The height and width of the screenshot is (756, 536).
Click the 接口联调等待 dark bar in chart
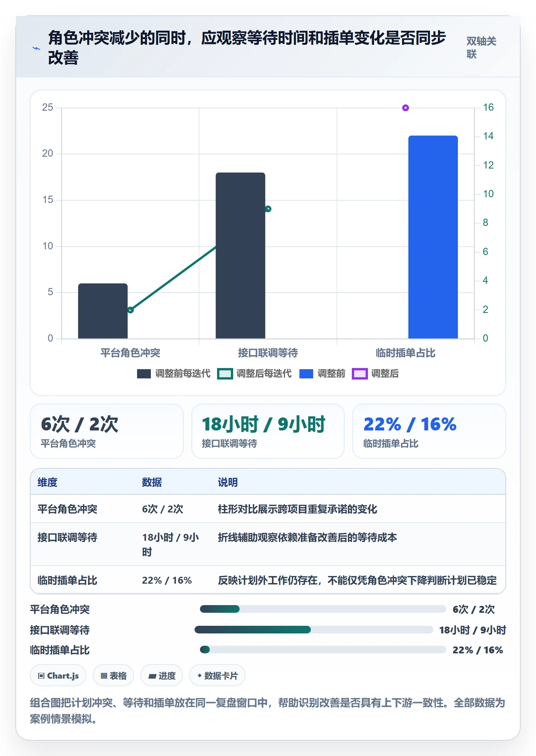[x=240, y=255]
